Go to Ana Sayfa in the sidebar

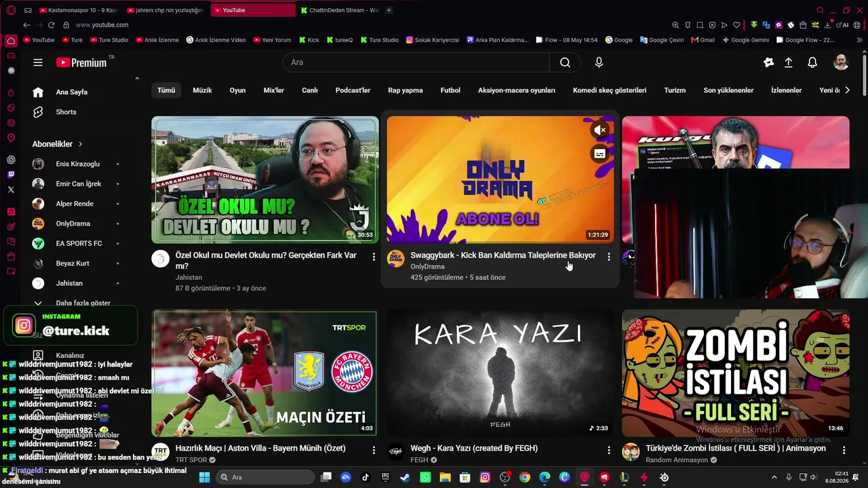(x=78, y=92)
